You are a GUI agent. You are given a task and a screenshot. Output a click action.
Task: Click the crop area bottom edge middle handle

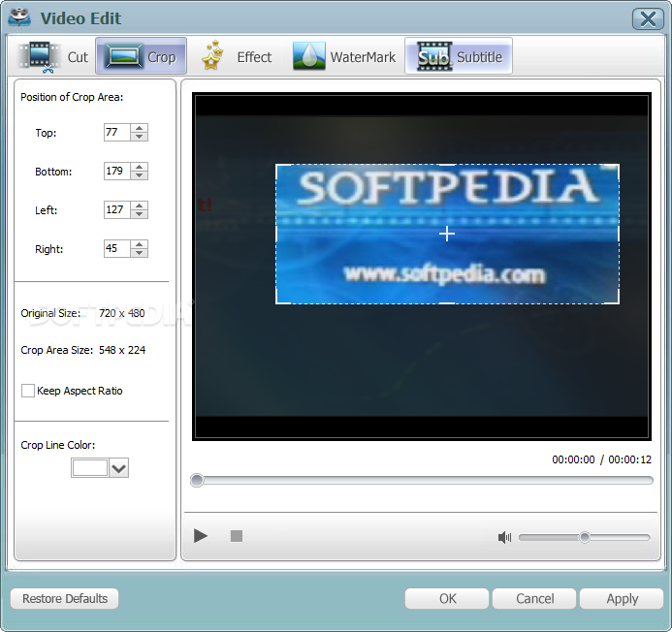pyautogui.click(x=447, y=303)
